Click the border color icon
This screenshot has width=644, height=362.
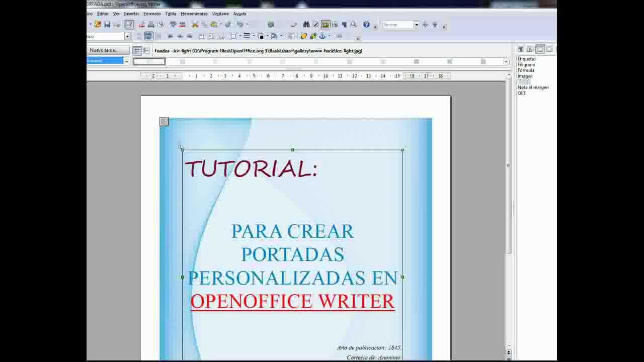point(261,36)
